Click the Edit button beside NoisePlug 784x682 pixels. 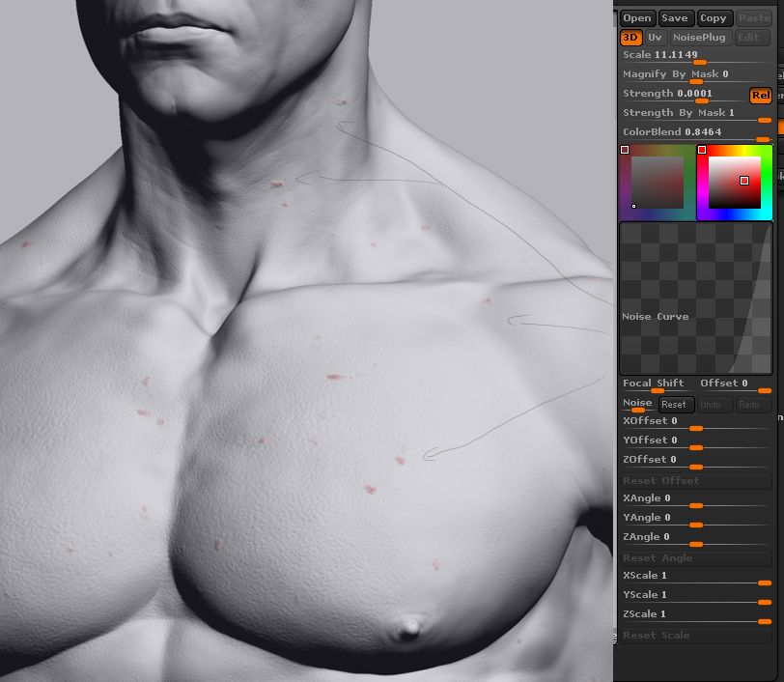[x=752, y=38]
